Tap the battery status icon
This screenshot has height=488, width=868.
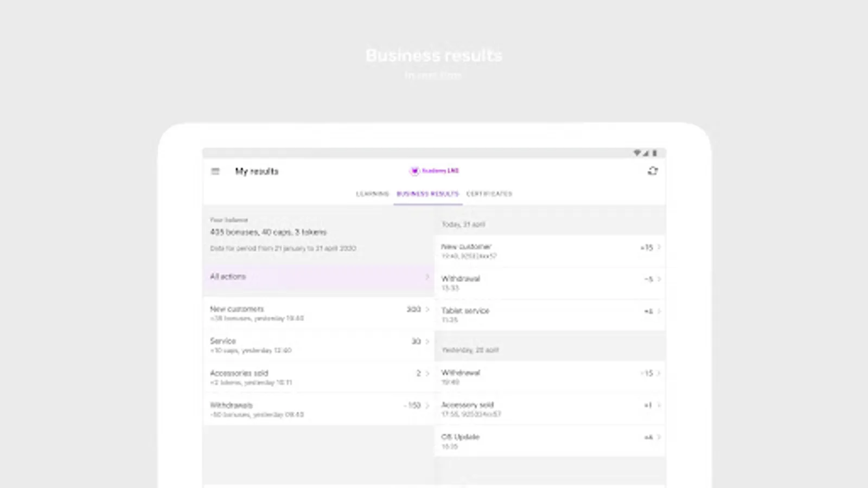pos(655,153)
